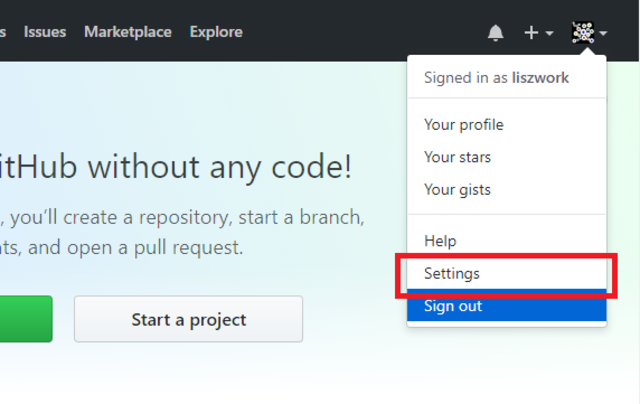The height and width of the screenshot is (404, 640).
Task: Click the liszwork username text
Action: click(540, 78)
